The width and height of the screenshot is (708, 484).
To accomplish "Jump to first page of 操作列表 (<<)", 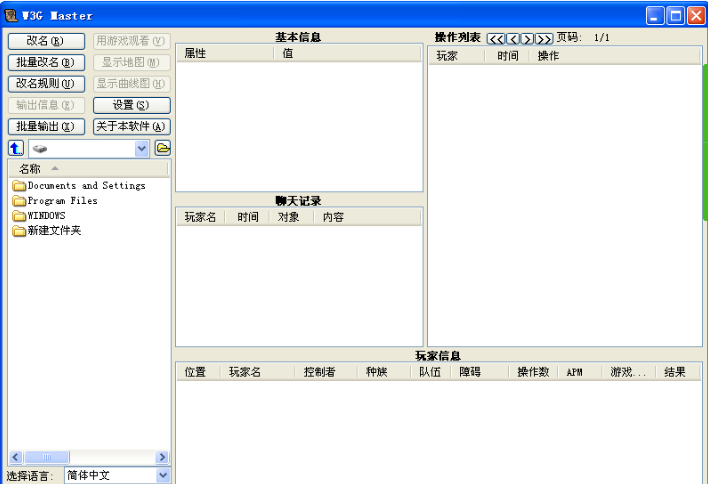I will (x=496, y=39).
